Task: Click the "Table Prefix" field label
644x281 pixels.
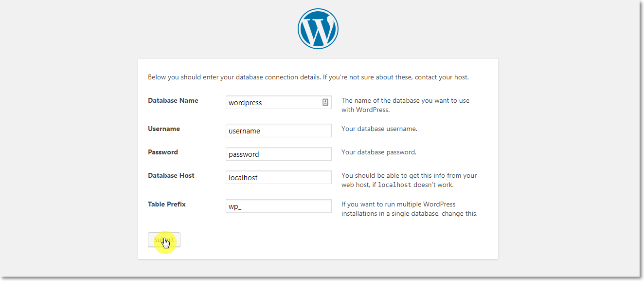Action: [x=167, y=205]
